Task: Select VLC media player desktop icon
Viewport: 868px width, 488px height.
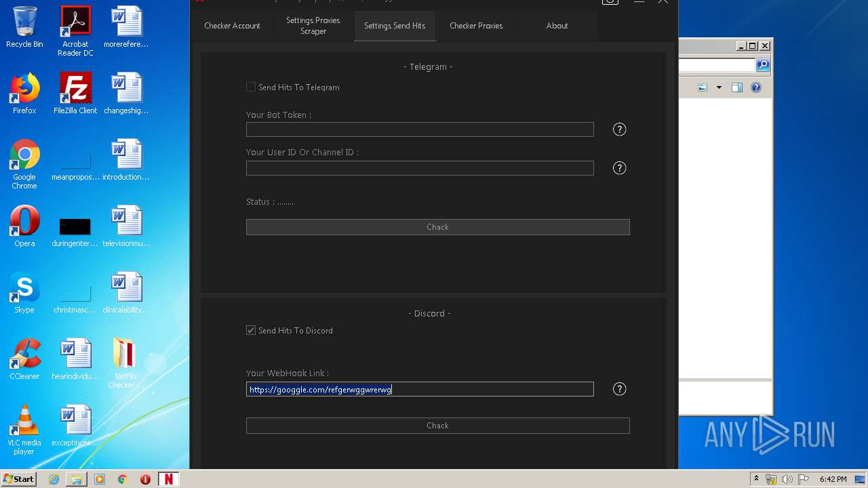Action: pos(24,430)
